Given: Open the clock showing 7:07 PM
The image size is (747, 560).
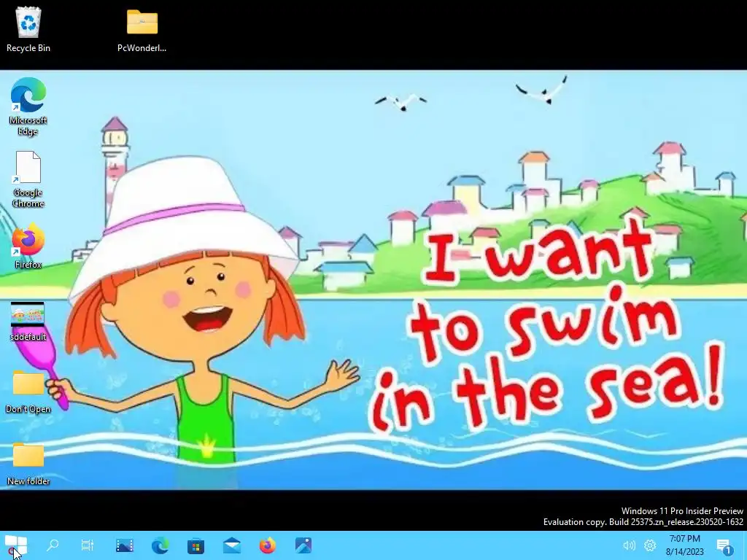Looking at the screenshot, I should tap(684, 545).
